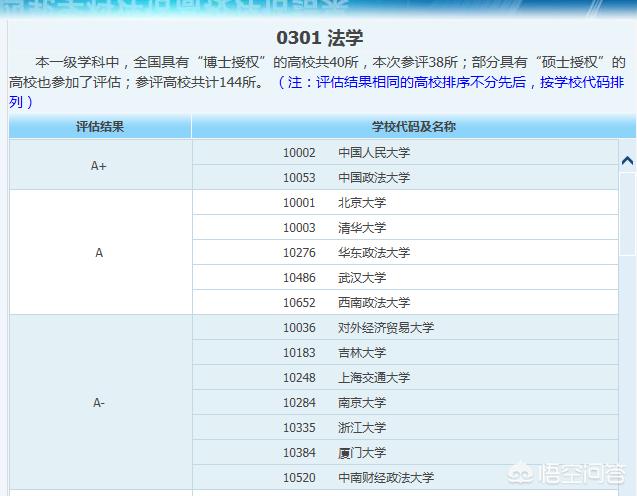Click the 浙江大学 entry
The image size is (637, 496).
pyautogui.click(x=361, y=428)
